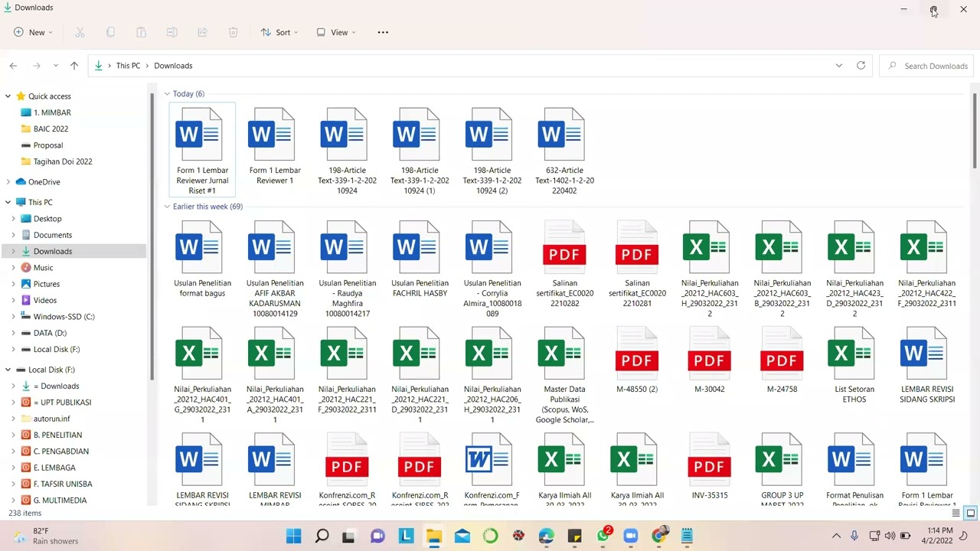Open Windows taskbar search
The width and height of the screenshot is (980, 551).
322,536
